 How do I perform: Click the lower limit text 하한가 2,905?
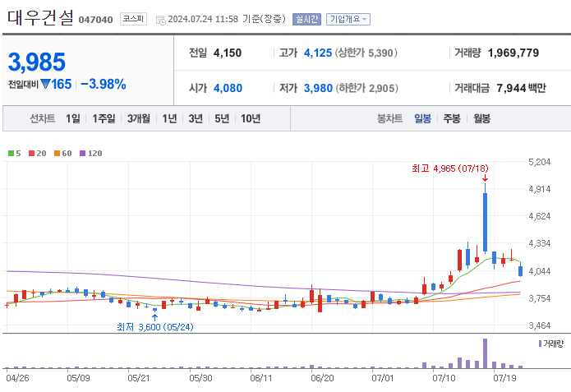point(366,88)
